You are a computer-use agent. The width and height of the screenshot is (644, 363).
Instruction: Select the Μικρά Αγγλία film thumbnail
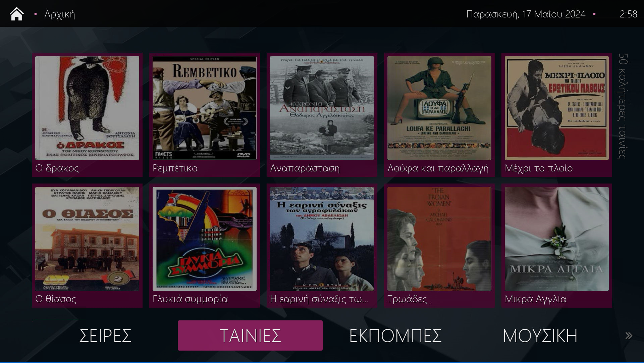pos(557,246)
